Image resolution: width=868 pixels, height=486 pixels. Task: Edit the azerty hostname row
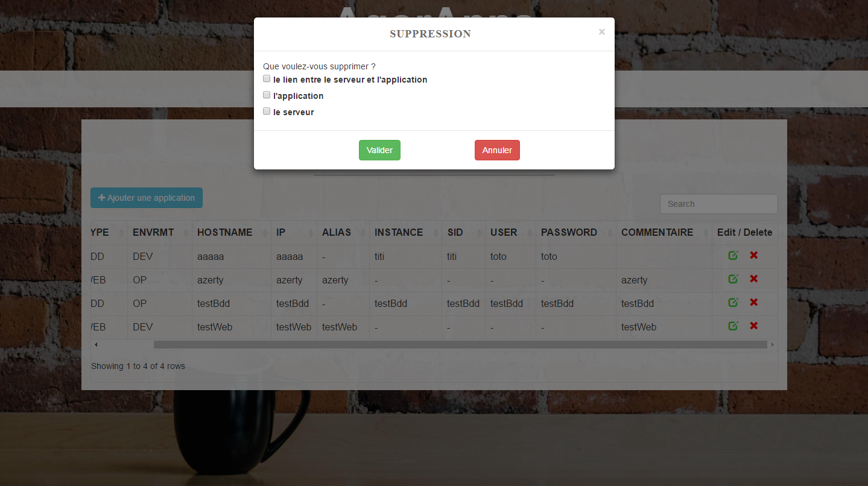[733, 279]
